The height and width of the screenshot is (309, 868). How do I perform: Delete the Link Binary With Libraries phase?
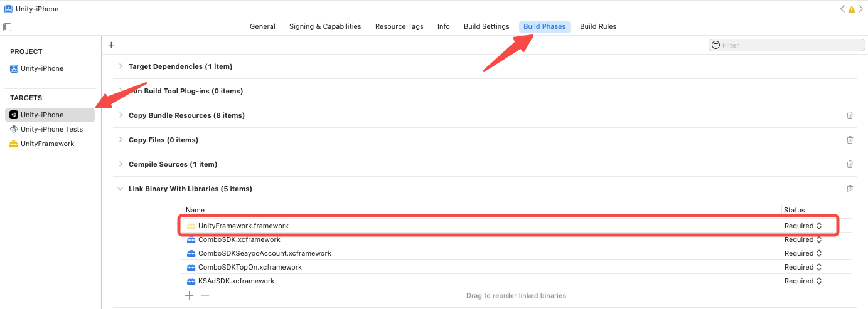[850, 189]
